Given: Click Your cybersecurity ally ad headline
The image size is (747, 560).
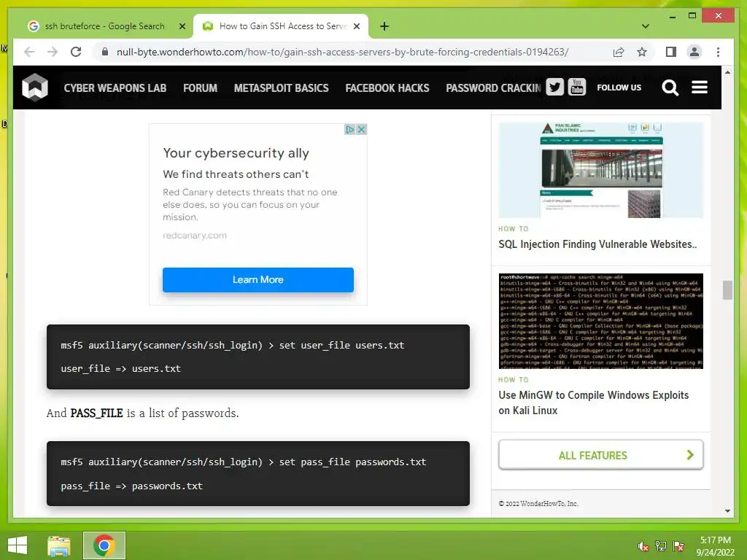Looking at the screenshot, I should pos(236,153).
